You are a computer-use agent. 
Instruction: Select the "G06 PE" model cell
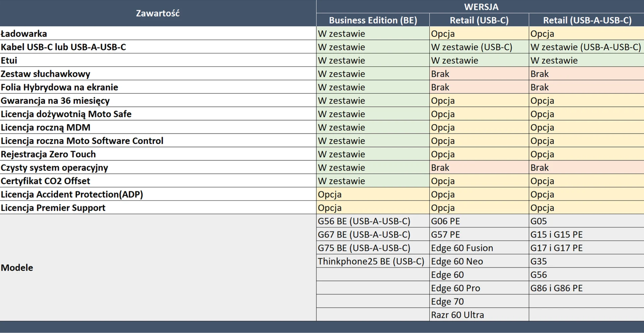click(x=479, y=221)
